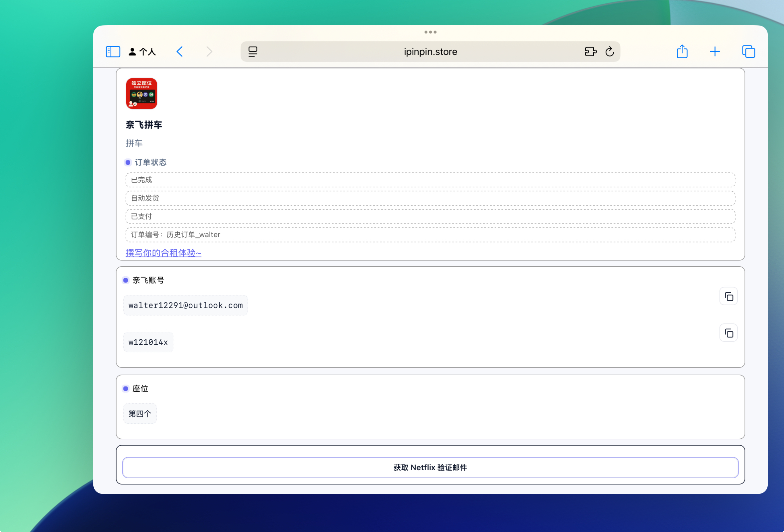This screenshot has height=532, width=784.
Task: Copy the Netflix account email address
Action: 728,296
